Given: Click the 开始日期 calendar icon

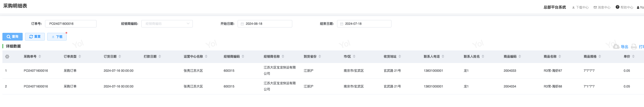Looking at the screenshot, I should [x=242, y=24].
